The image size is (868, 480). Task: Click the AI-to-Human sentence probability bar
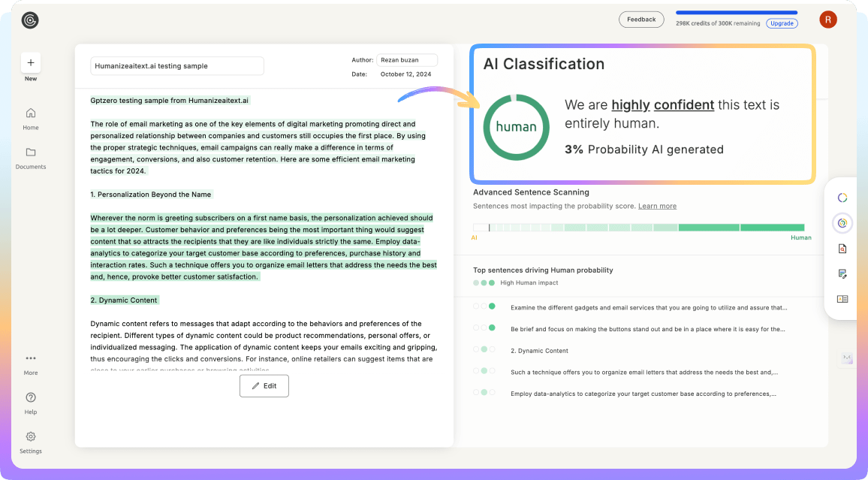coord(638,228)
